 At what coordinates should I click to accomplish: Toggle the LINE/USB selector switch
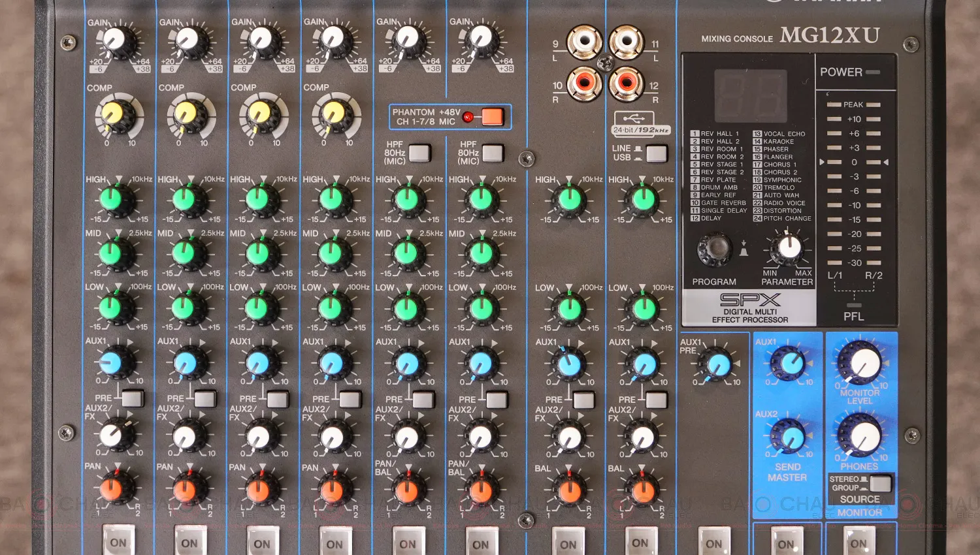(x=656, y=153)
